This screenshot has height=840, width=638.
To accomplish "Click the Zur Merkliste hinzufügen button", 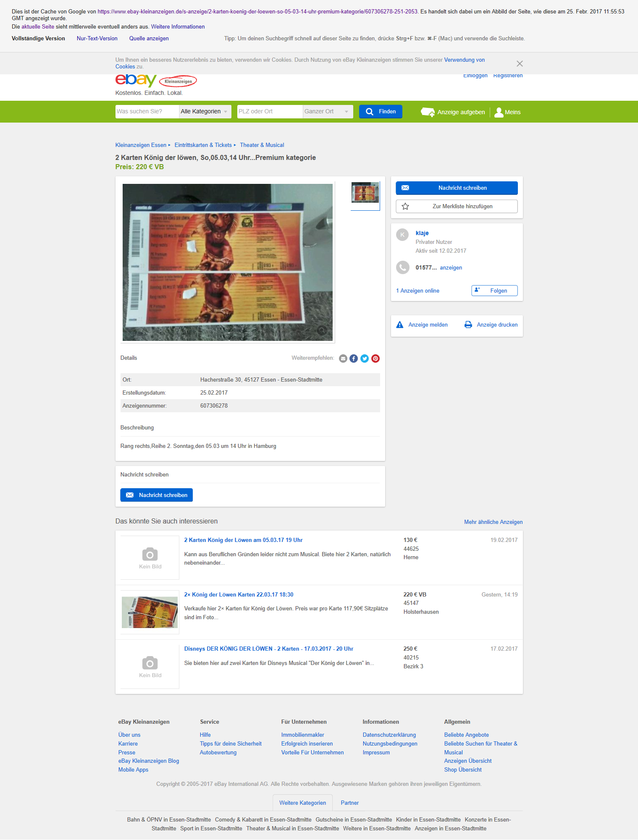I will tap(457, 207).
